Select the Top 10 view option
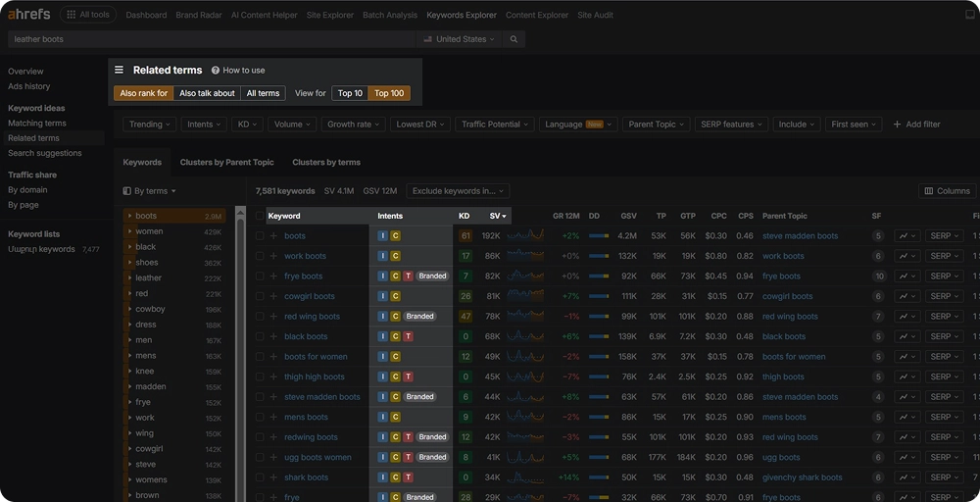980x502 pixels. tap(350, 93)
